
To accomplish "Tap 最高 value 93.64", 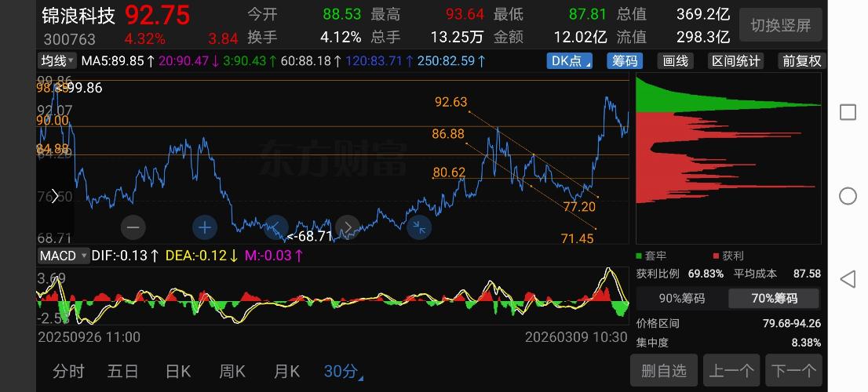I will [x=465, y=14].
